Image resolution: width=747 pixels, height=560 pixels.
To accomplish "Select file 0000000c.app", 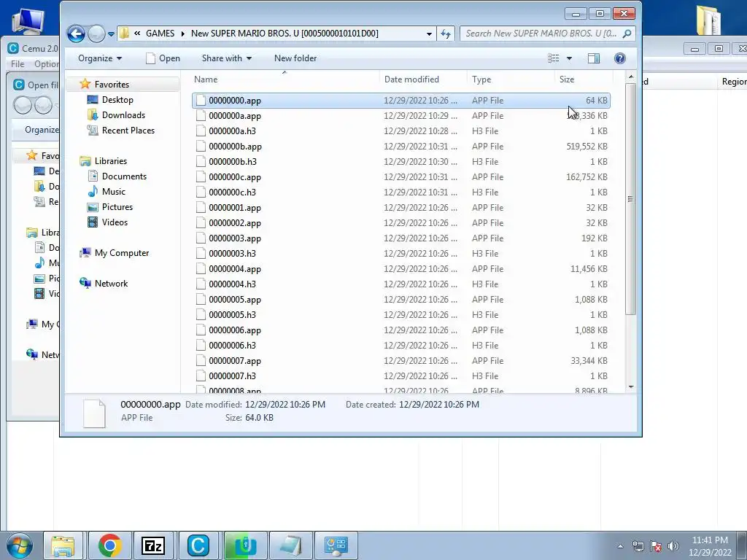I will coord(401,176).
